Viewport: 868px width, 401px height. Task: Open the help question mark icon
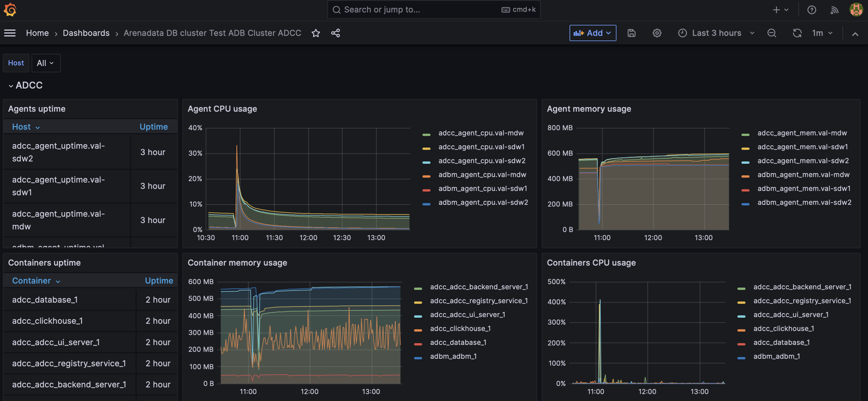tap(811, 10)
